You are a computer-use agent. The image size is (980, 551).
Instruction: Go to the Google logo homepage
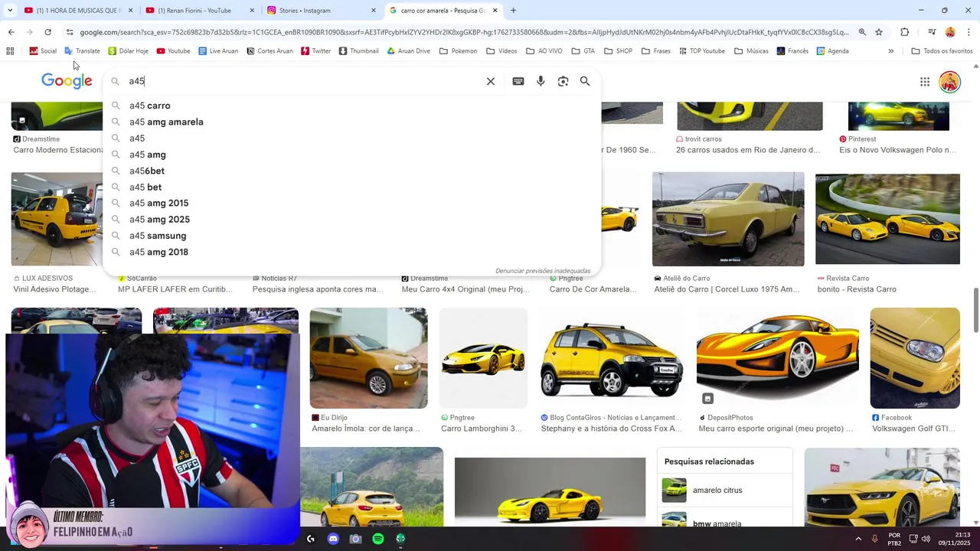coord(67,81)
